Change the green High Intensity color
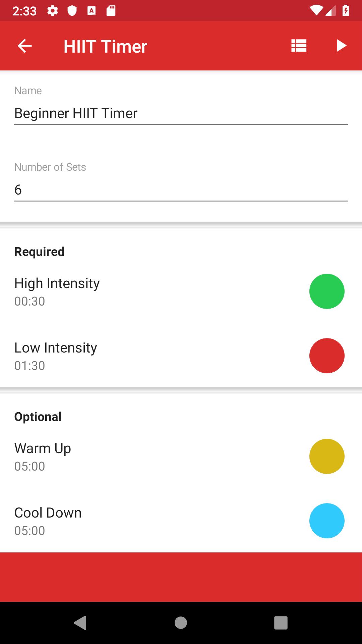This screenshot has width=362, height=644. tap(327, 291)
